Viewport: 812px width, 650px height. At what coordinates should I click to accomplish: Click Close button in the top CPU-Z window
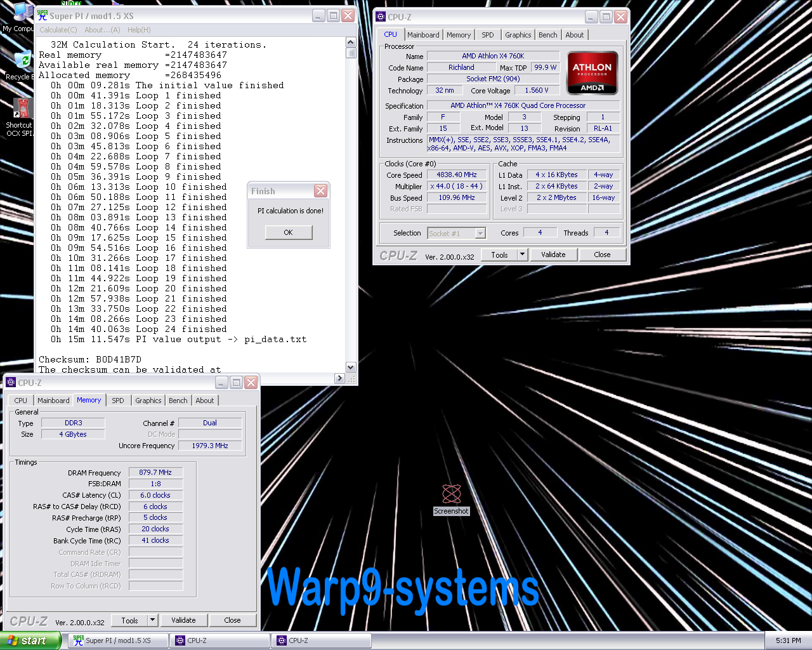click(602, 255)
